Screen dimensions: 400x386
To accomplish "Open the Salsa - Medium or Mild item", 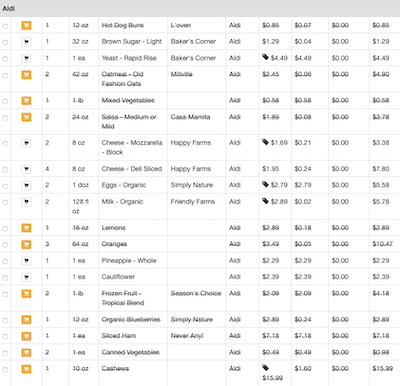I will (x=129, y=122).
